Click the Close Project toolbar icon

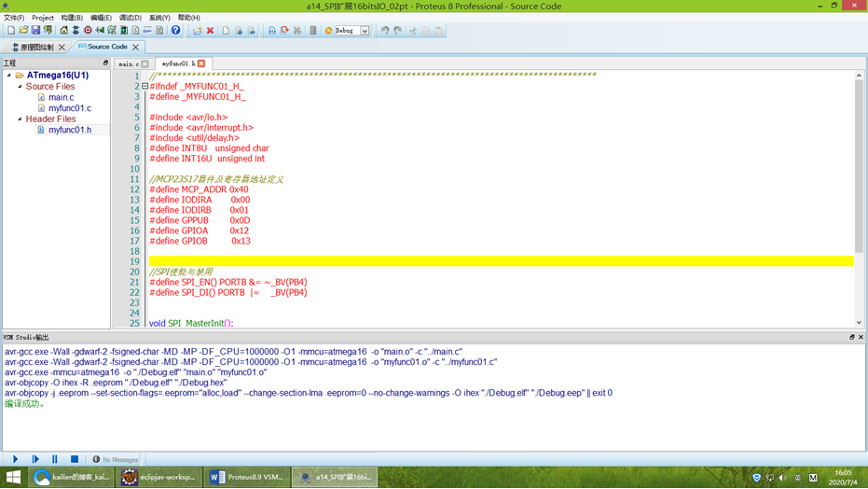48,31
